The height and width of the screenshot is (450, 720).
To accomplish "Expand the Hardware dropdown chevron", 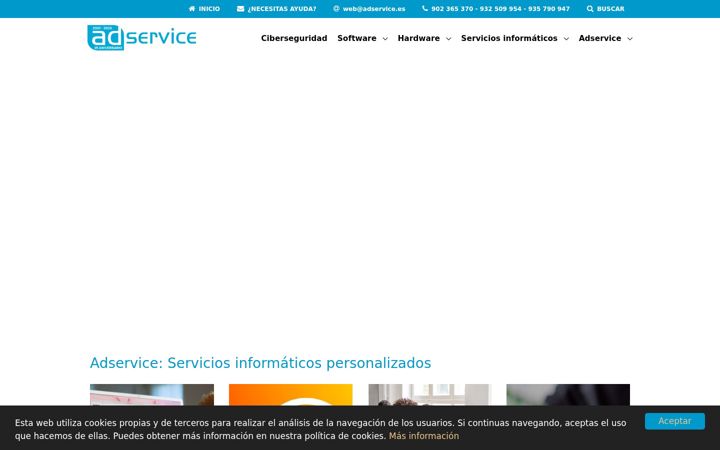I will (x=448, y=39).
